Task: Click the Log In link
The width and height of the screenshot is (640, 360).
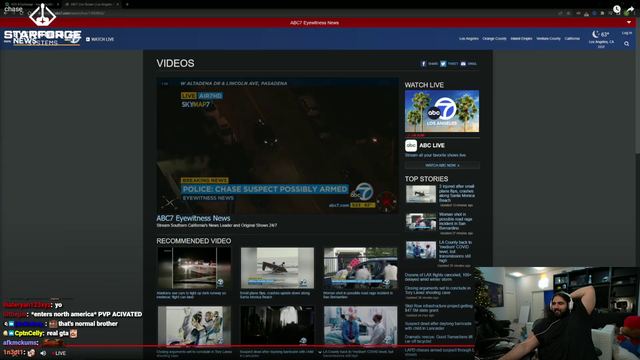Action: 627,33
